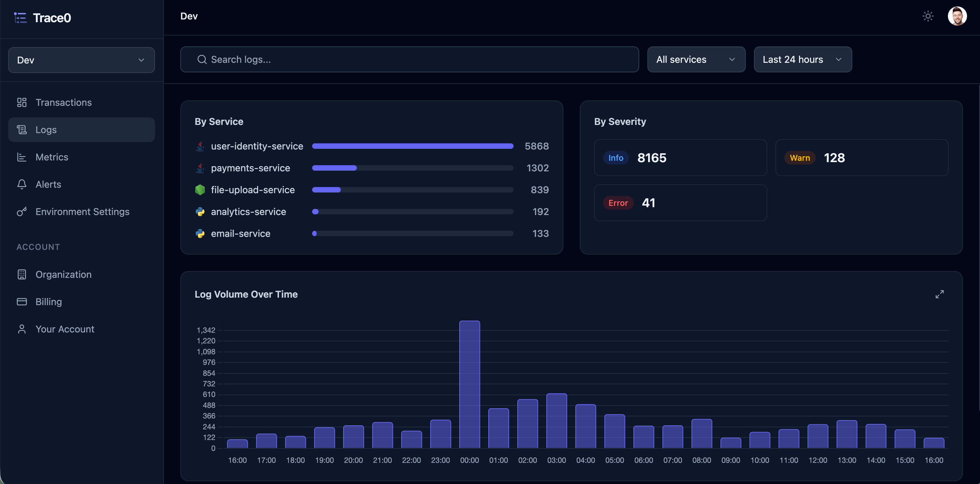The image size is (980, 484).
Task: Select file-upload-service row label
Action: click(x=253, y=190)
